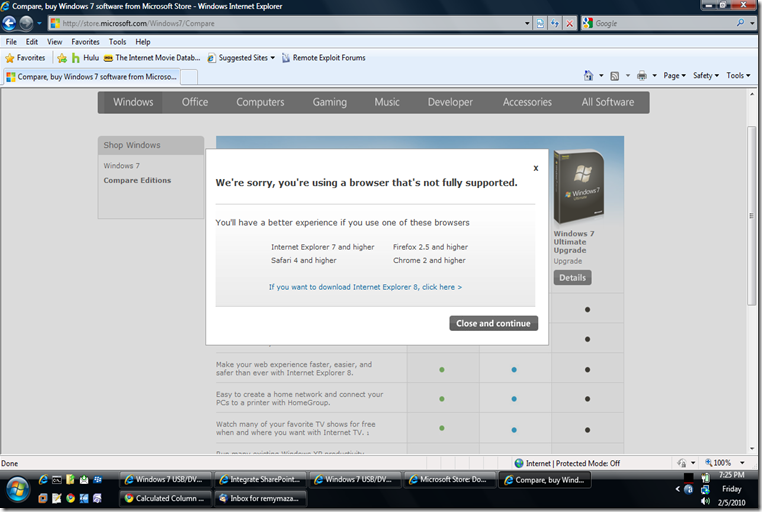The height and width of the screenshot is (512, 762).
Task: Click Windows 7 in Shop Windows sidebar
Action: tap(121, 166)
